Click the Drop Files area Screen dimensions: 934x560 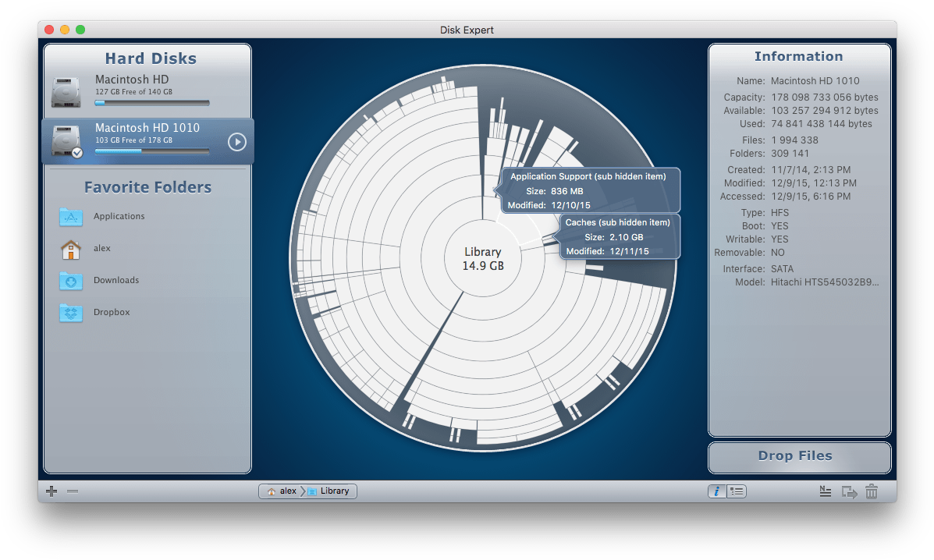click(x=799, y=456)
